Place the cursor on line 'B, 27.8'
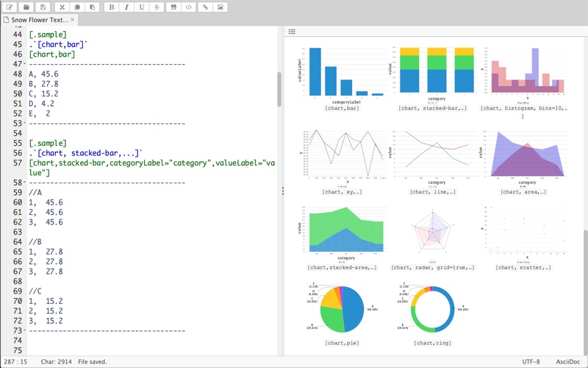588x368 pixels. tap(43, 84)
